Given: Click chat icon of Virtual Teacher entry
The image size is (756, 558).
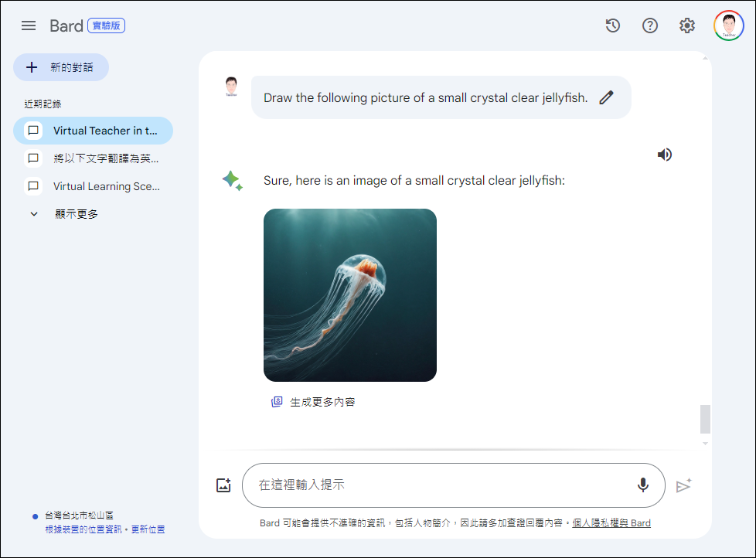Looking at the screenshot, I should click(33, 131).
